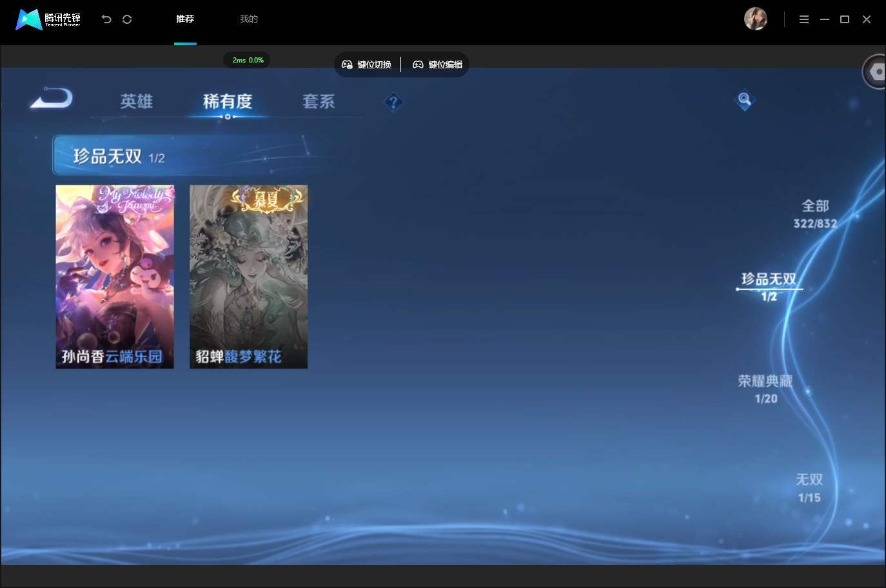Open the 孙尚香 云端乐园 skin card

[x=115, y=277]
